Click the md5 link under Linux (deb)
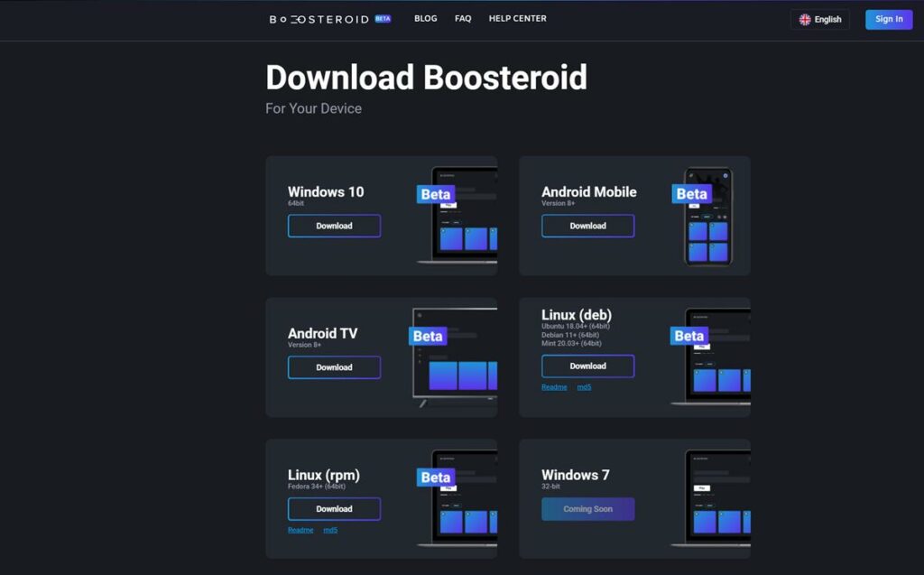Screen dimensions: 924x575 (584, 386)
